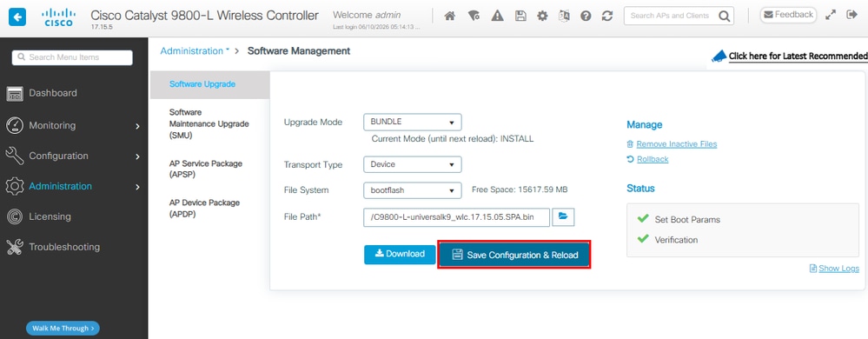Open preferences gear icon in header
The width and height of the screenshot is (868, 339).
[542, 16]
